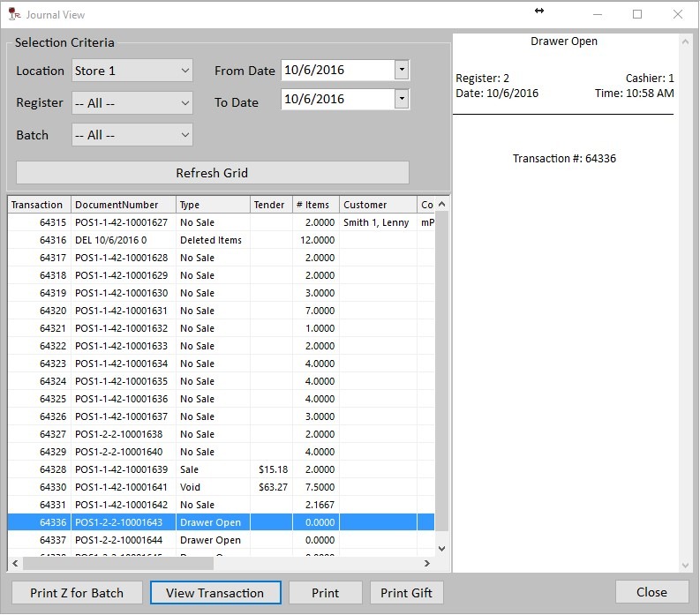Open the Location dropdown showing Store 1
The width and height of the screenshot is (700, 615).
pyautogui.click(x=132, y=71)
